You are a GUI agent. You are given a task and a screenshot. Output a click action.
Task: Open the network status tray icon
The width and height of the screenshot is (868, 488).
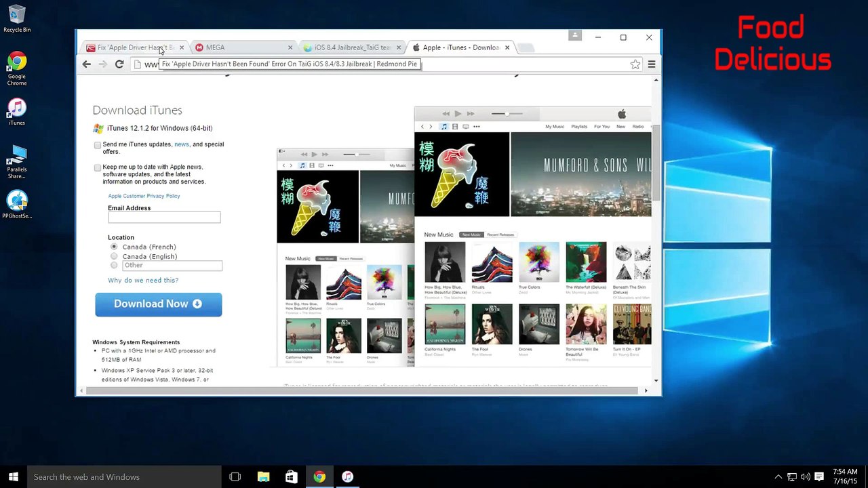coord(792,477)
